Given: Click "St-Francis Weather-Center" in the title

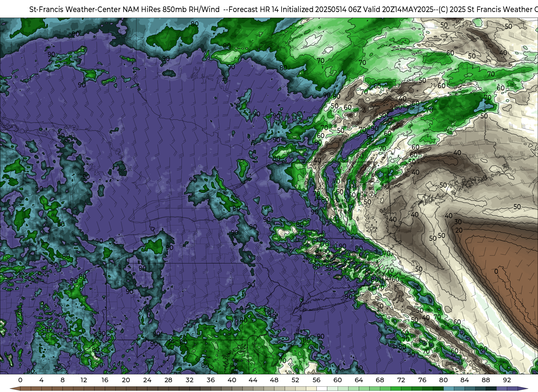Looking at the screenshot, I should click(x=75, y=10).
